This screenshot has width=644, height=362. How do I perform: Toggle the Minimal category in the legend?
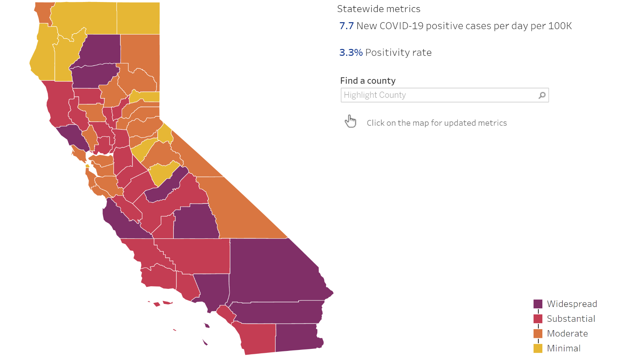click(x=563, y=348)
